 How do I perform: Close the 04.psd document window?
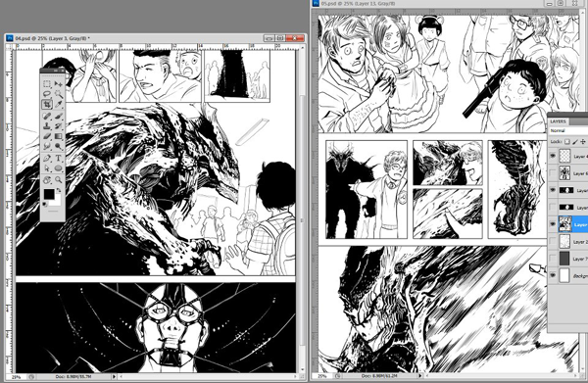coord(294,38)
